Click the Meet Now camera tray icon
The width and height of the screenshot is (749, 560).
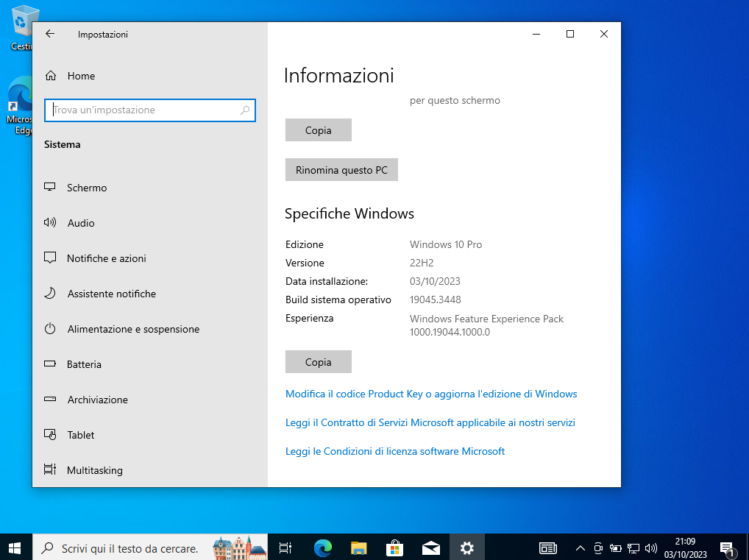click(x=598, y=548)
